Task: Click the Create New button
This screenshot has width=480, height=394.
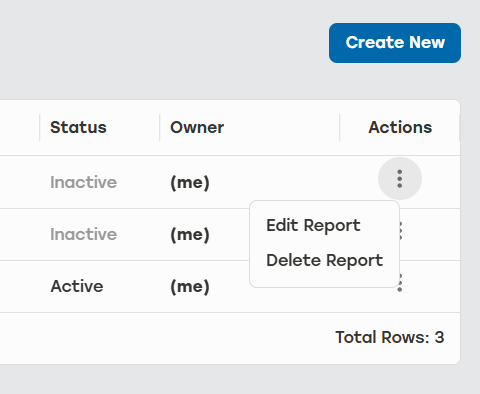Action: click(395, 43)
